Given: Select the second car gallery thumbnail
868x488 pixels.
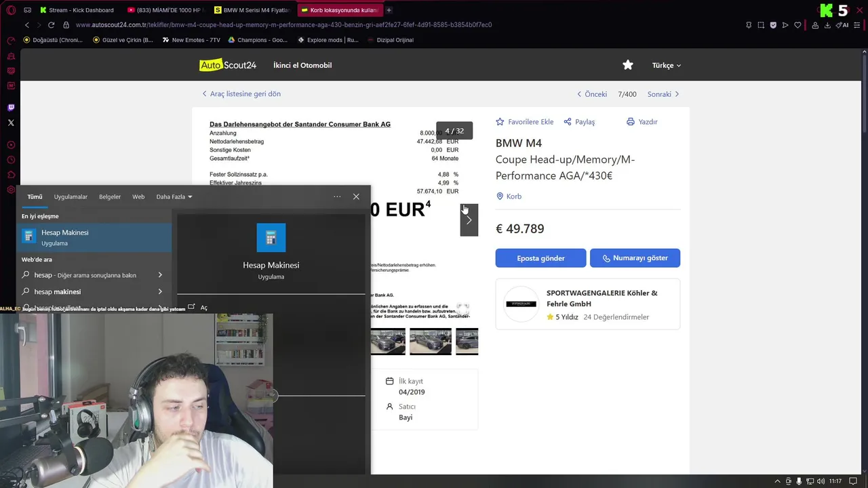Looking at the screenshot, I should point(431,342).
